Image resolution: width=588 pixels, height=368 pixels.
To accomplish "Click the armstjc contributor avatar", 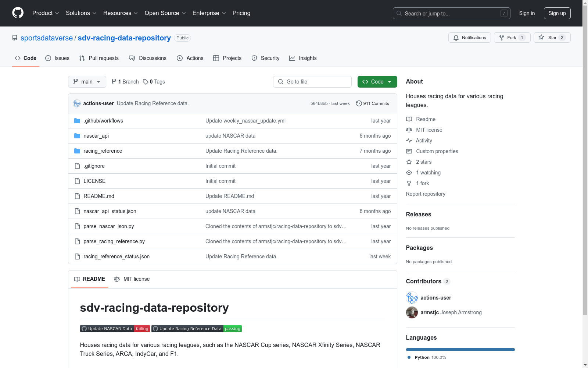I will [412, 312].
